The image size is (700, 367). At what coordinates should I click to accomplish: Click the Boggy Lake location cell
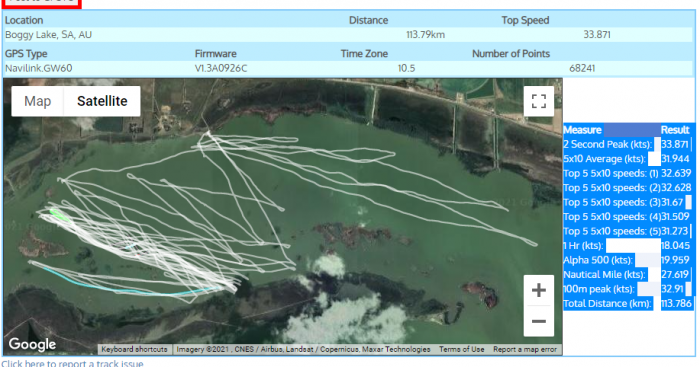[48, 35]
